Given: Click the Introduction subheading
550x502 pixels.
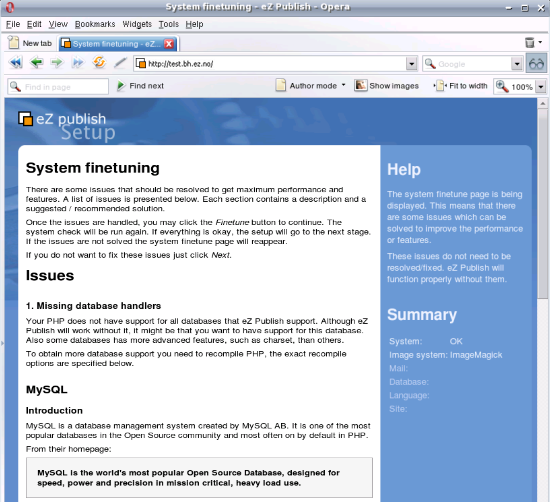Looking at the screenshot, I should (54, 410).
